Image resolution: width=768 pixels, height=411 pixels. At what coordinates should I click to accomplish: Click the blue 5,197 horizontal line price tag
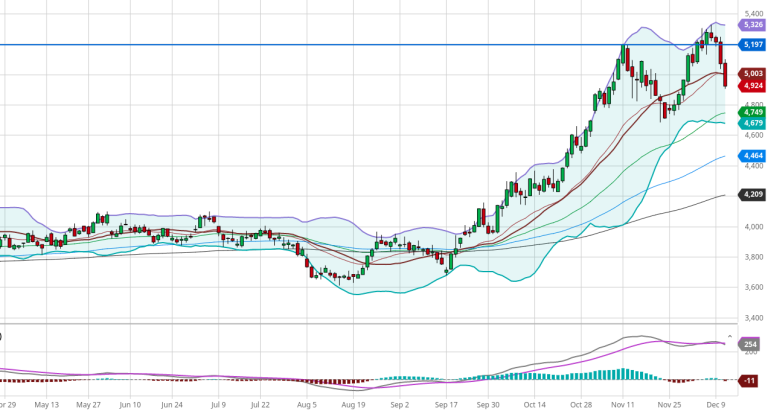pyautogui.click(x=751, y=45)
